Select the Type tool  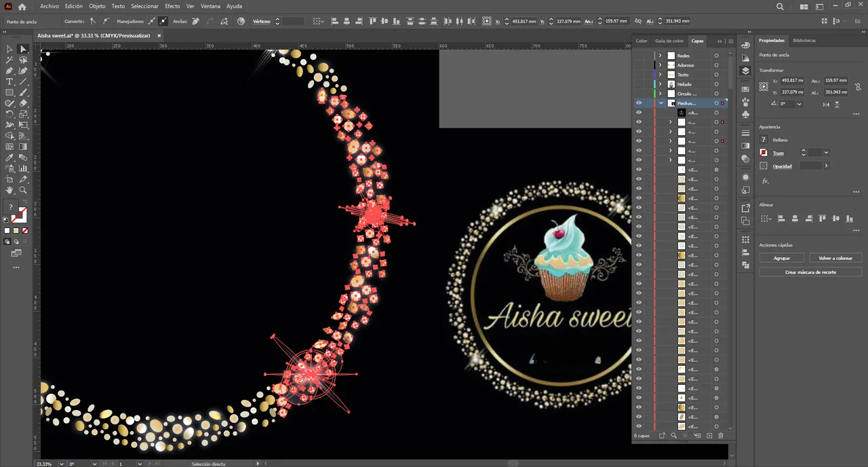(9, 81)
